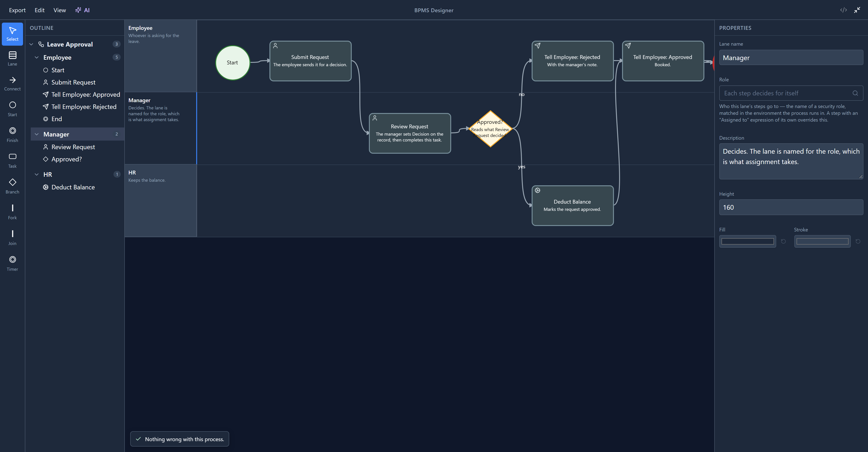Select the Start circle on canvas
This screenshot has height=452, width=868.
click(233, 63)
